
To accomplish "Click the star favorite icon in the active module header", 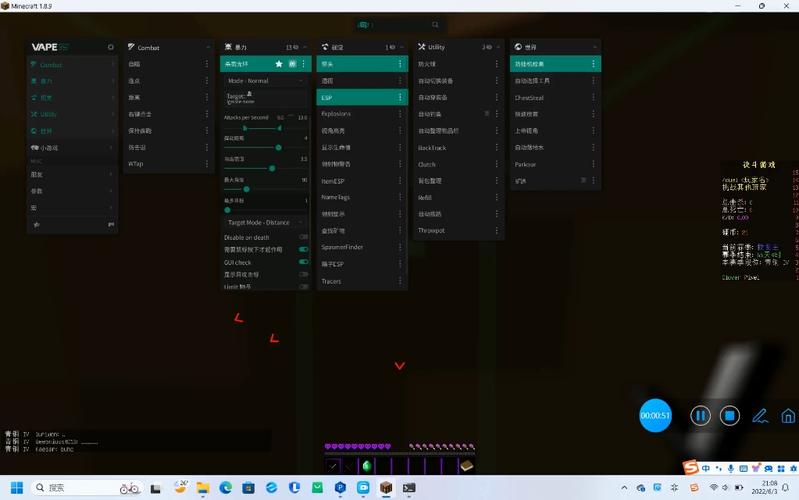I will (279, 64).
